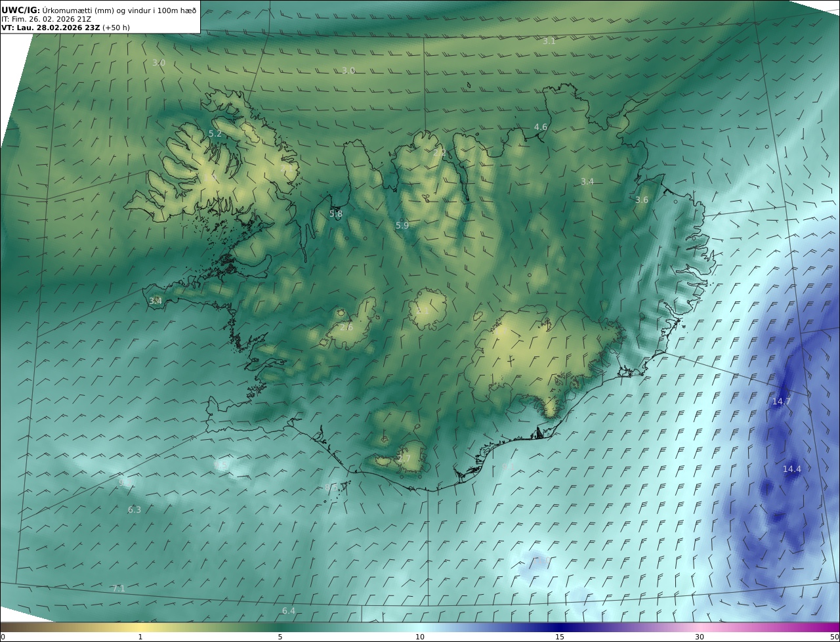Click the 14.4 value offshore
Image resolution: width=840 pixels, height=642 pixels.
click(792, 469)
